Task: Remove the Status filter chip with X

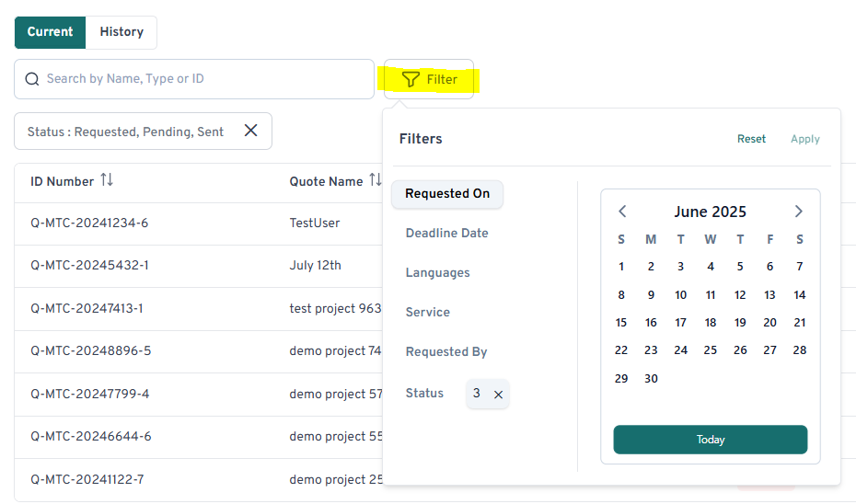Action: pos(250,131)
